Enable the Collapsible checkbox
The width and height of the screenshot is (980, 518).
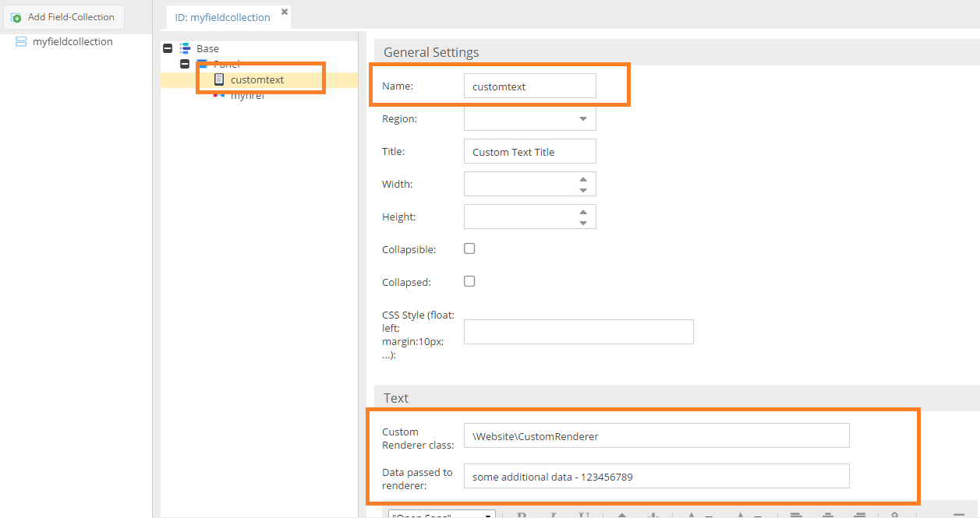coord(469,249)
